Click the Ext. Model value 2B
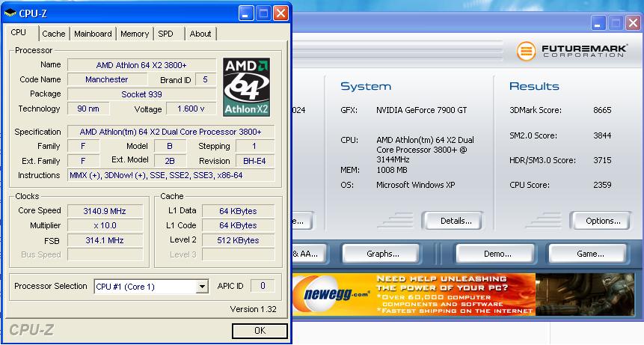 pos(170,161)
